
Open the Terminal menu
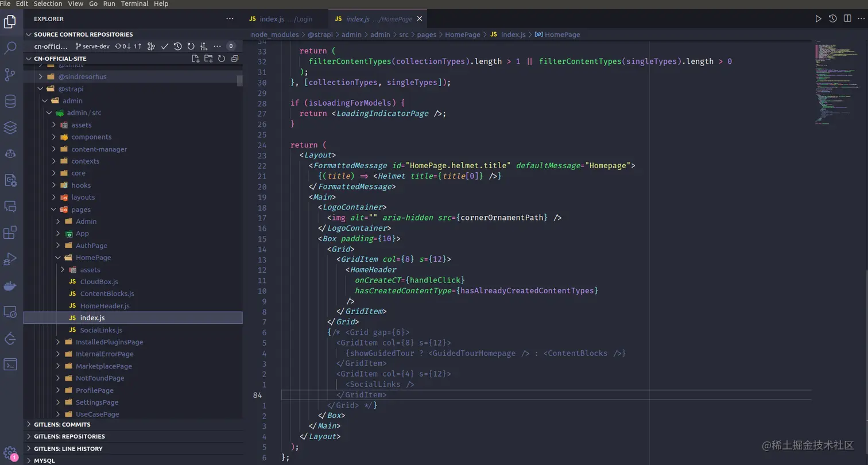coord(134,3)
